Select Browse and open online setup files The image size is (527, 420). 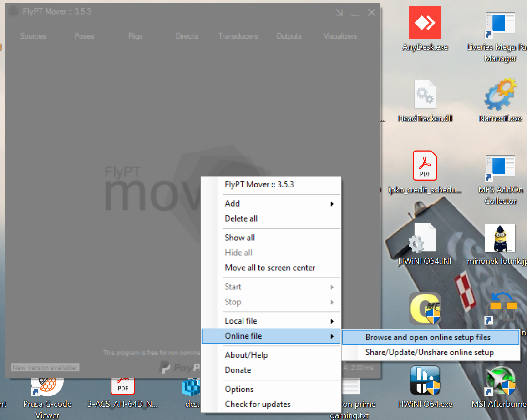coord(431,337)
